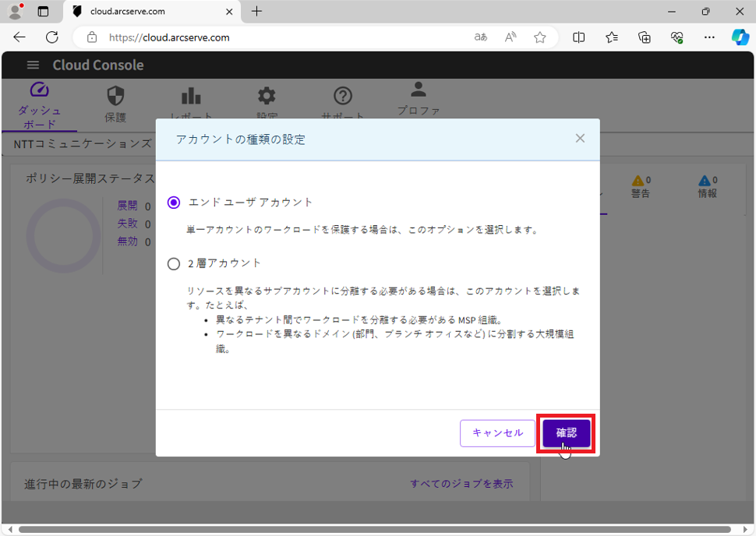This screenshot has width=756, height=536.
Task: Toggle browser split screen icon
Action: pos(579,37)
